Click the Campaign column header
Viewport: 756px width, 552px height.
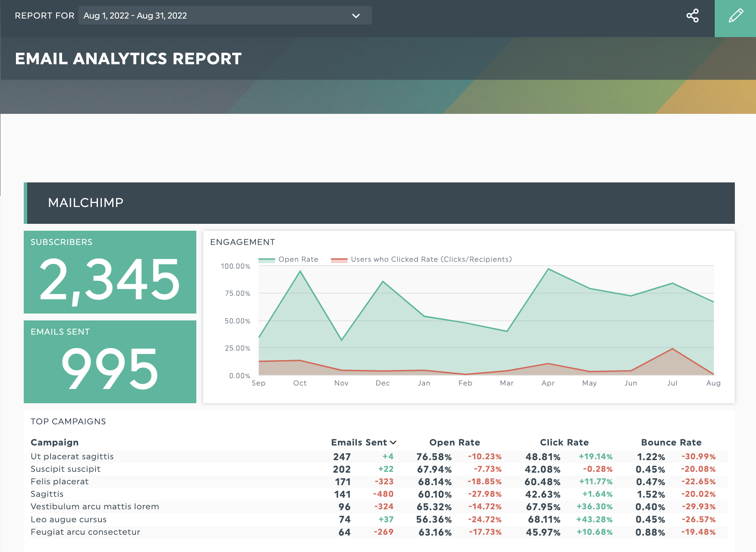pyautogui.click(x=55, y=442)
